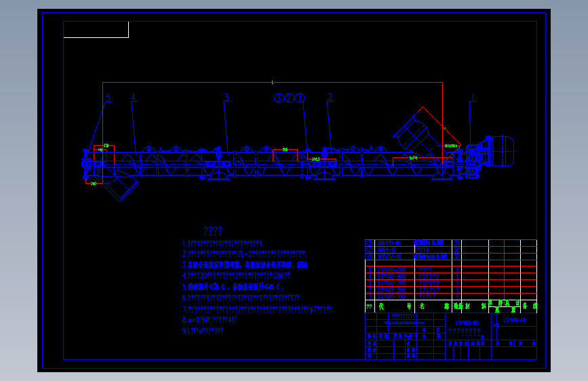Image resolution: width=588 pixels, height=381 pixels.
Task: Click green dimension label below left end
Action: (x=94, y=183)
